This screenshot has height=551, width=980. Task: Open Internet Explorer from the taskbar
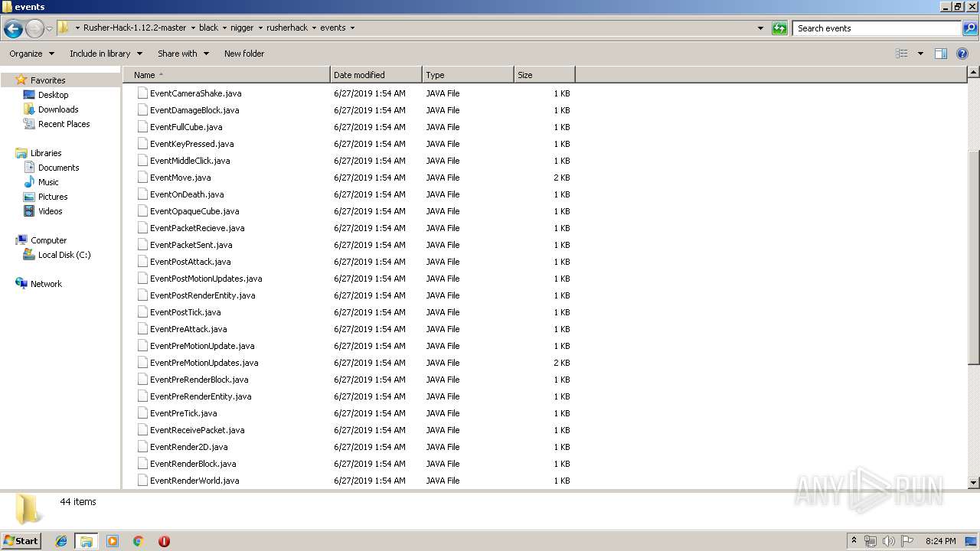61,541
